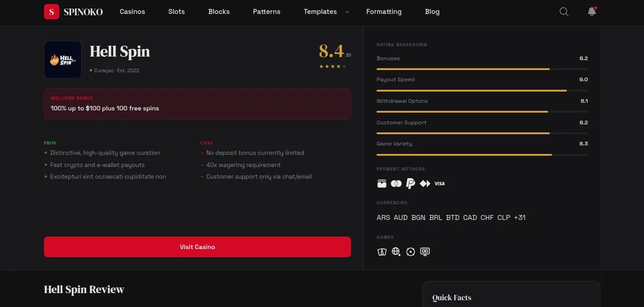Click the Hell Spin Review heading
This screenshot has width=644, height=307.
point(84,289)
